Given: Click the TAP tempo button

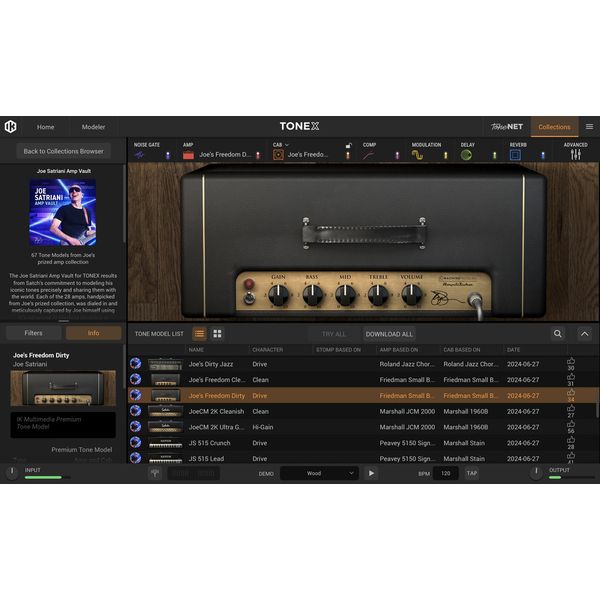Looking at the screenshot, I should (471, 473).
